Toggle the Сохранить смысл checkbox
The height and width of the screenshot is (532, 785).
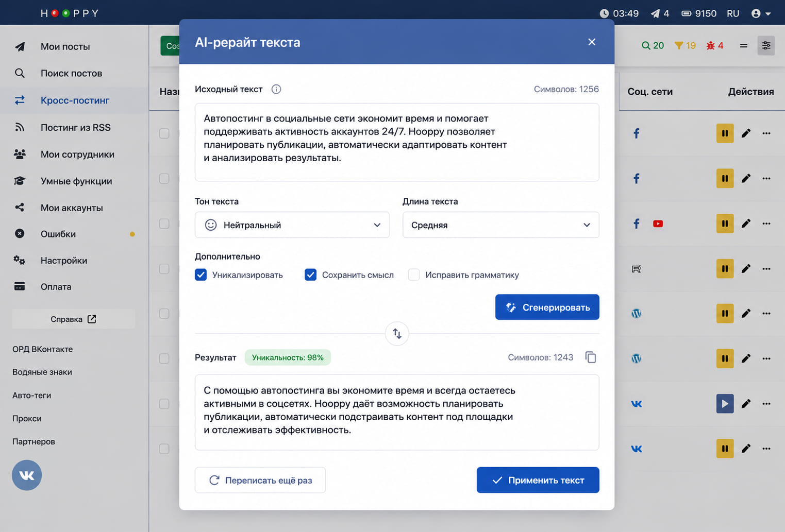(310, 275)
